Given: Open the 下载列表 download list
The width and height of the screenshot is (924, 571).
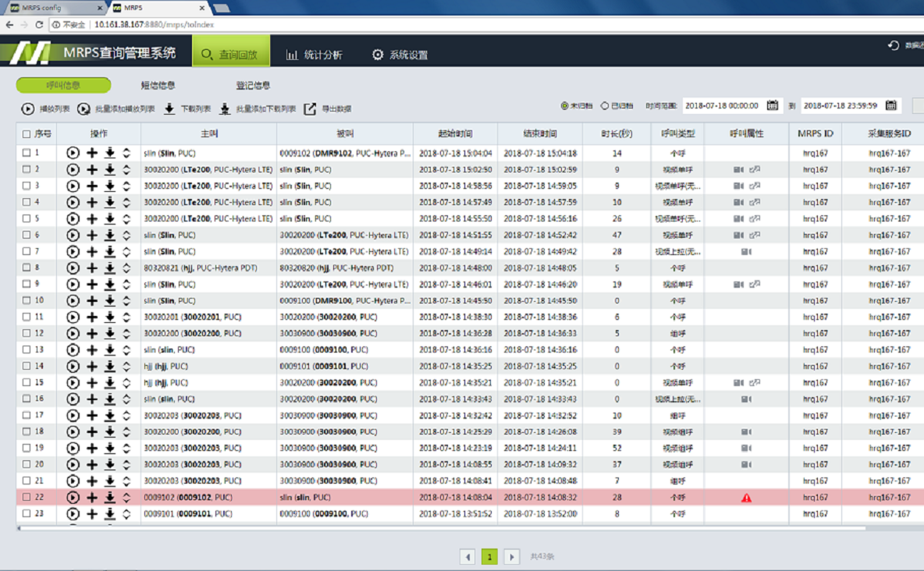Looking at the screenshot, I should tap(169, 109).
